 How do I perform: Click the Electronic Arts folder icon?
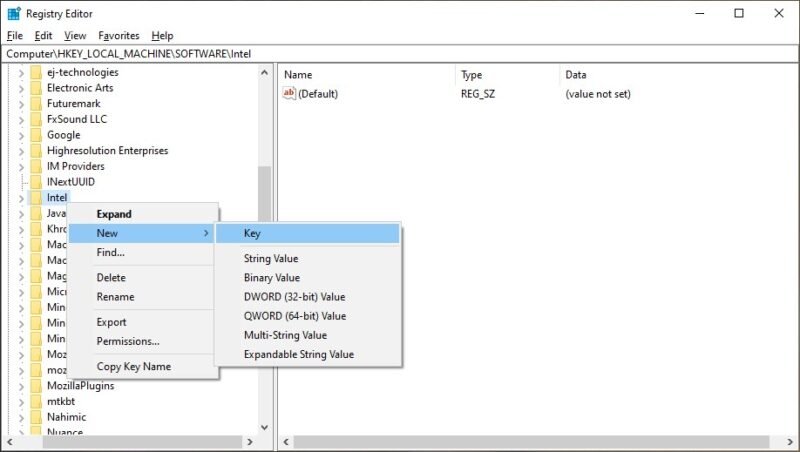coord(36,88)
